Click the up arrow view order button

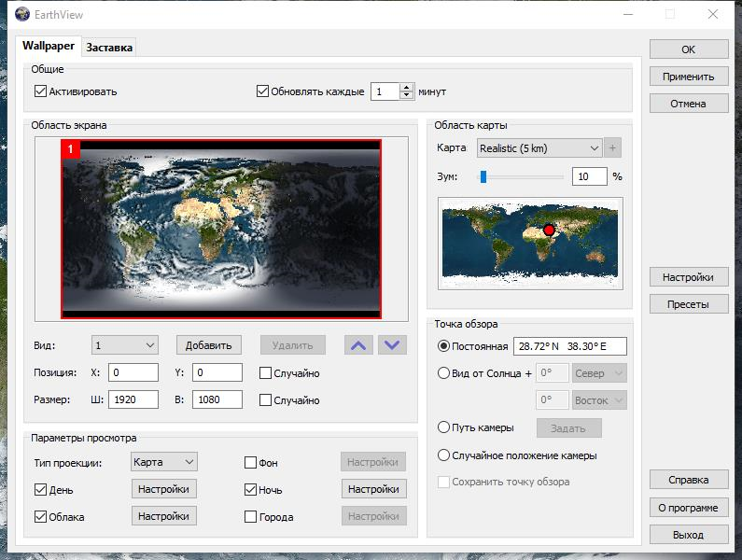pos(357,345)
